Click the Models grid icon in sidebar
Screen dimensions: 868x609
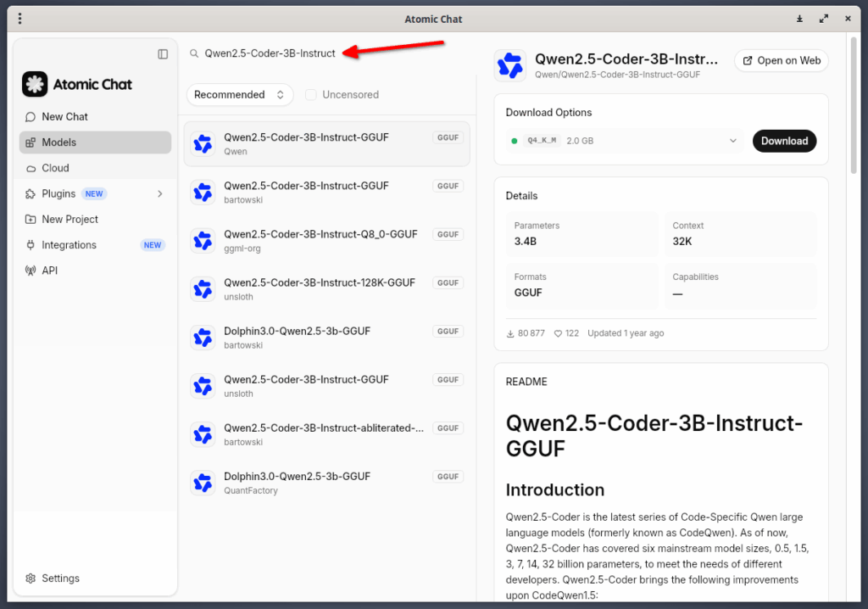coord(31,142)
